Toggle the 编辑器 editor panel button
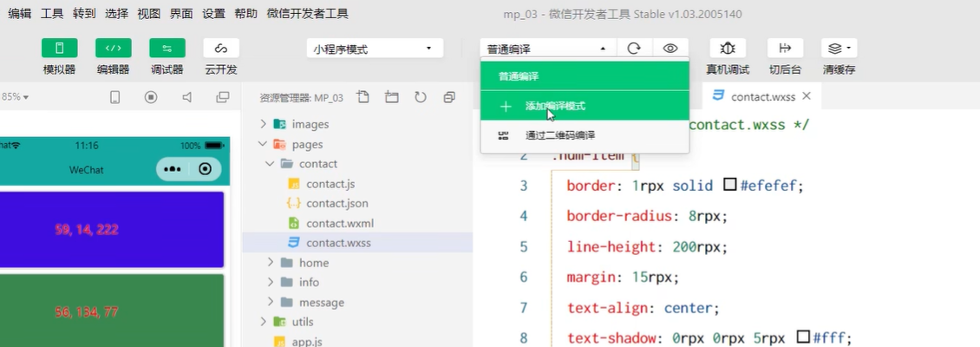 tap(113, 48)
